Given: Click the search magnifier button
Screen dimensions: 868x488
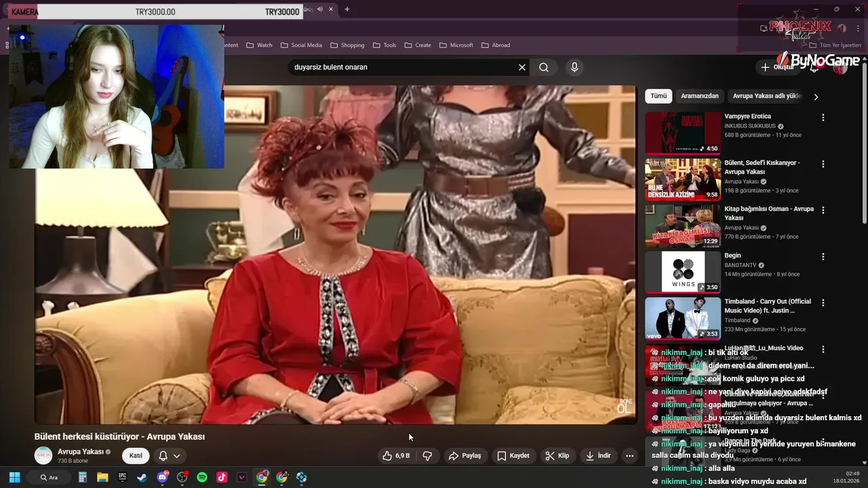Looking at the screenshot, I should click(x=544, y=67).
